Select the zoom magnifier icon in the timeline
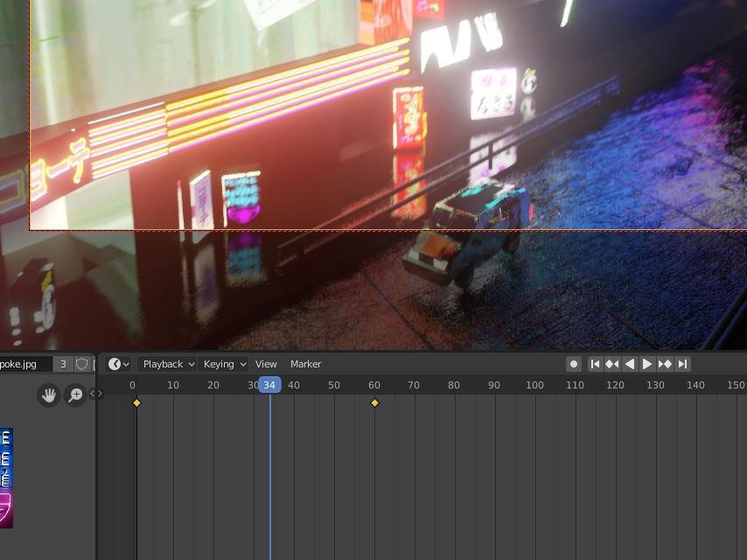The image size is (747, 560). pos(75,395)
